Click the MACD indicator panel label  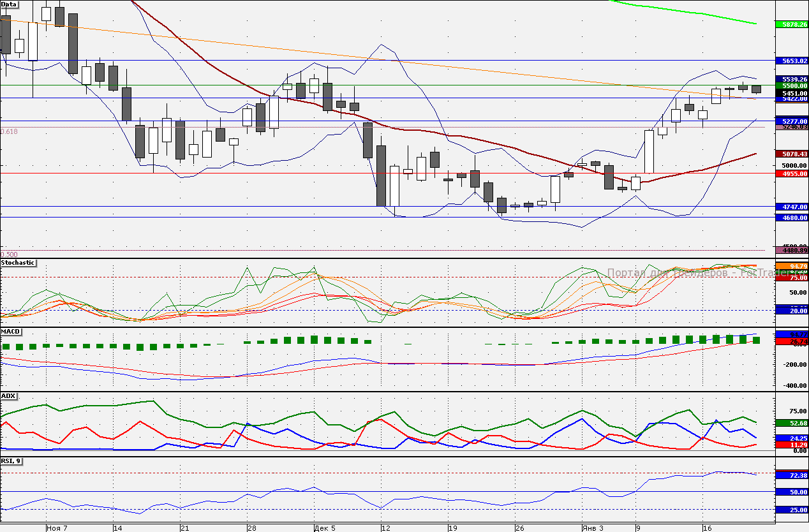point(11,332)
